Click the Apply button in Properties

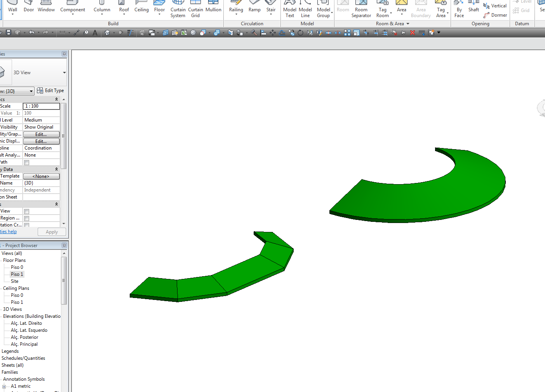52,232
